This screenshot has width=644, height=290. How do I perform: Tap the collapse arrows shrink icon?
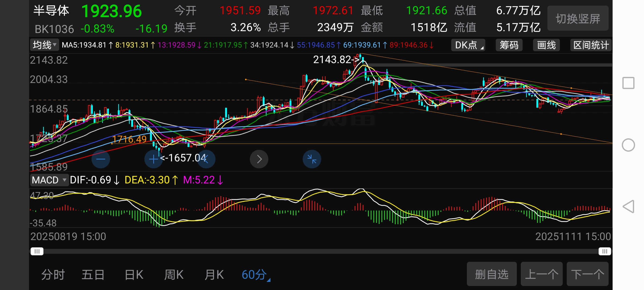[312, 159]
